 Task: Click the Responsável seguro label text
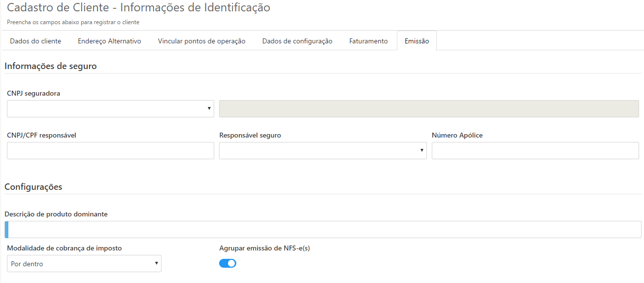[x=250, y=135]
